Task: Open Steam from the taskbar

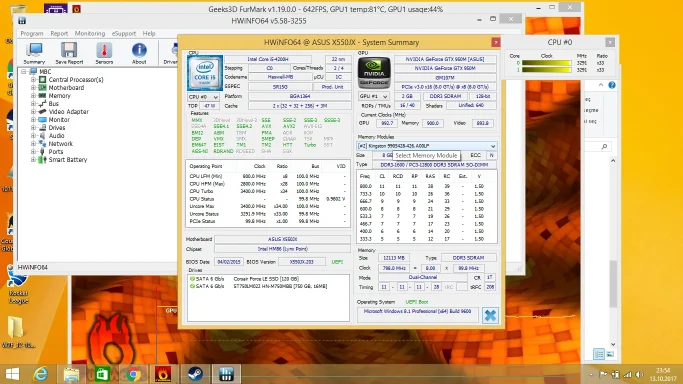Action: point(195,374)
